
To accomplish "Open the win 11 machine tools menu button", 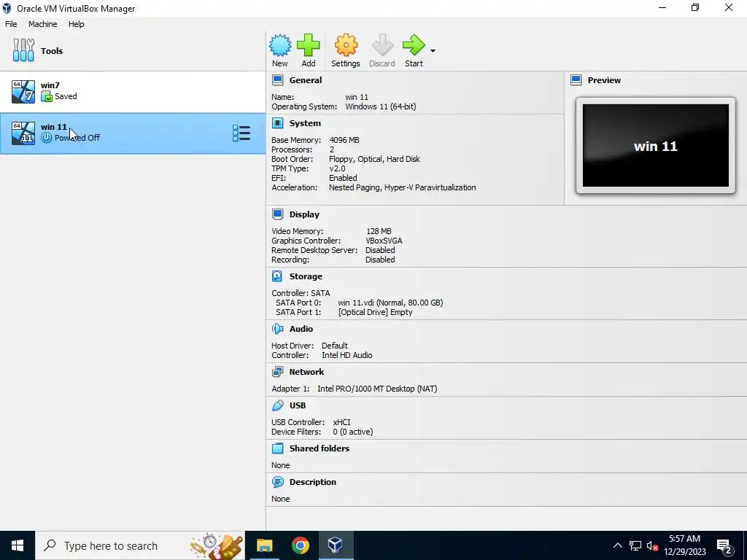I will pos(241,133).
